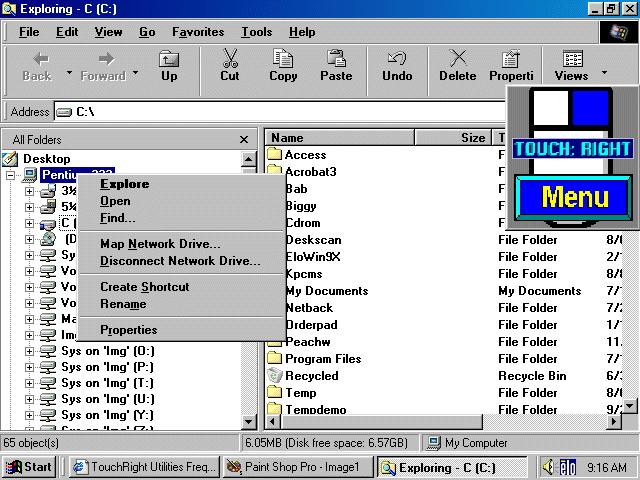Close the All Folders pane
Viewport: 640px width, 480px height.
coord(244,140)
